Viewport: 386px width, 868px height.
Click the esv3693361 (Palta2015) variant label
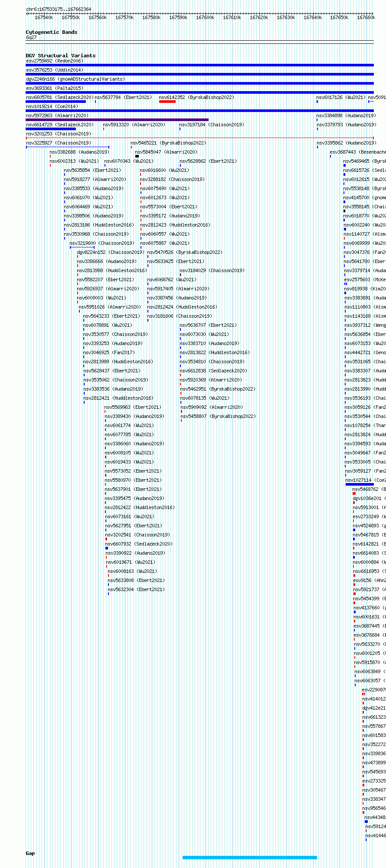click(55, 88)
